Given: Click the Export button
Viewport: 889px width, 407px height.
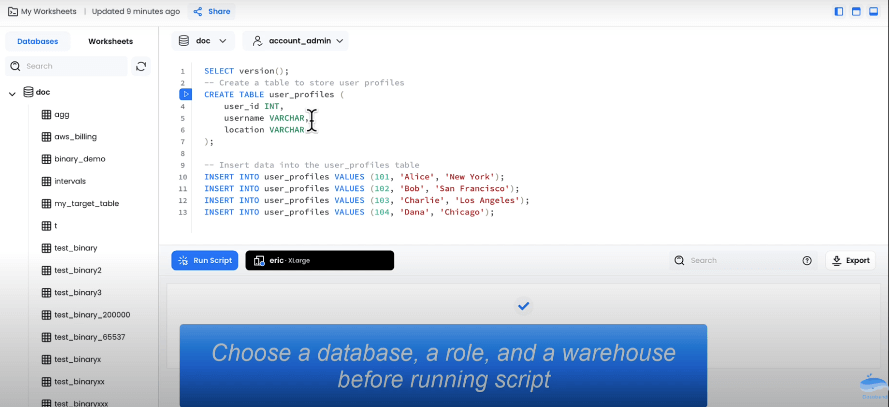Looking at the screenshot, I should pyautogui.click(x=850, y=260).
